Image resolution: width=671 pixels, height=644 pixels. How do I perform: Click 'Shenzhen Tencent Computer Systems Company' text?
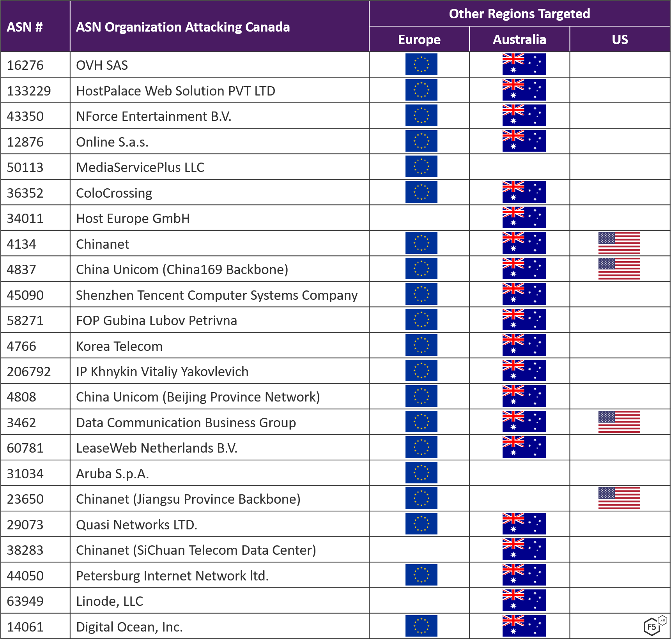click(217, 295)
